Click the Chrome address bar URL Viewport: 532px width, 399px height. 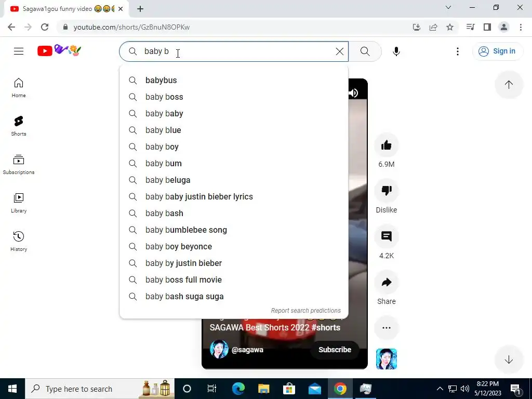point(131,27)
